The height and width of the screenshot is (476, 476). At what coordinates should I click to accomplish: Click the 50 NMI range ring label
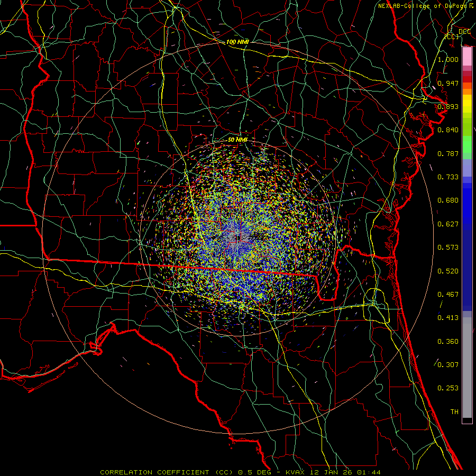[x=237, y=140]
